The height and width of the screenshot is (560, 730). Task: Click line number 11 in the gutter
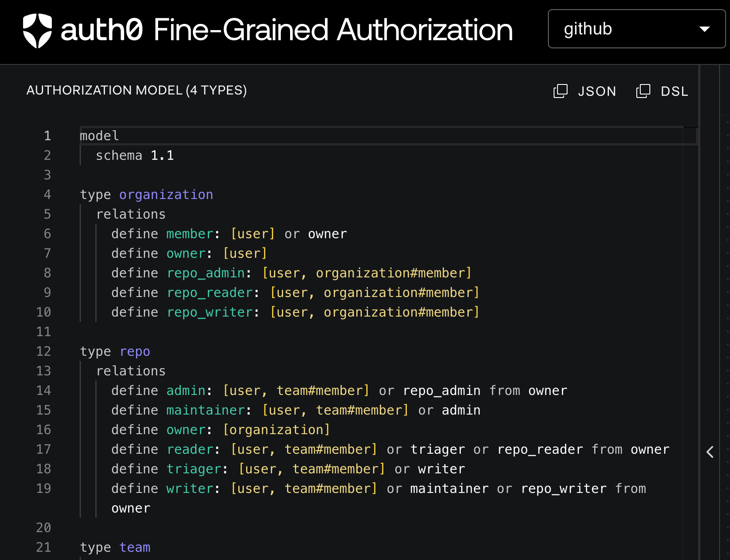tap(44, 332)
